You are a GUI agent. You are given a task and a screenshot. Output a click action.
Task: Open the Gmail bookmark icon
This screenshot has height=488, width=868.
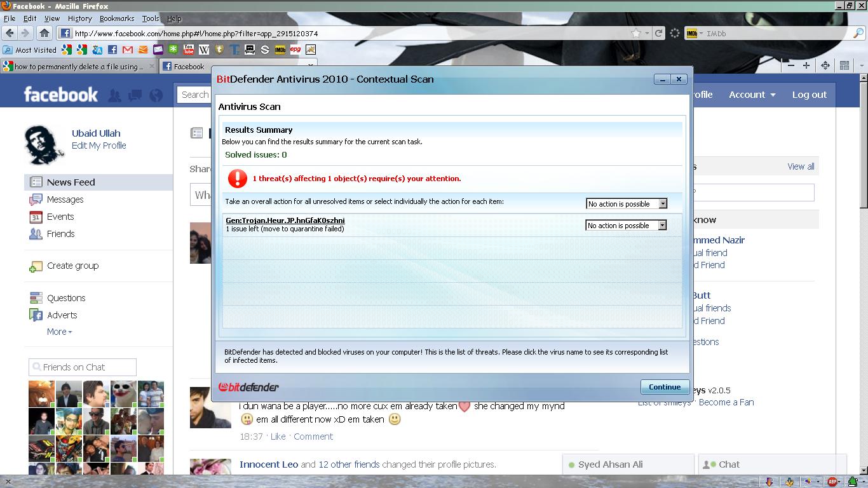pyautogui.click(x=128, y=50)
